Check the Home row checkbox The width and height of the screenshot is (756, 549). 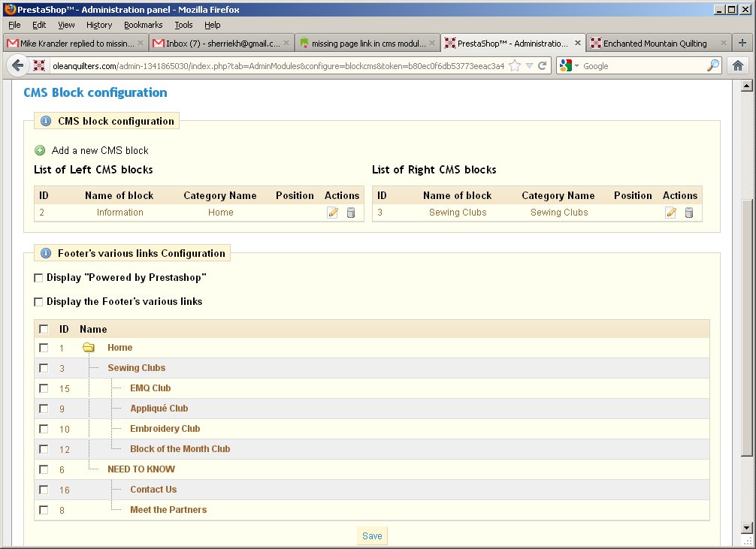(44, 348)
